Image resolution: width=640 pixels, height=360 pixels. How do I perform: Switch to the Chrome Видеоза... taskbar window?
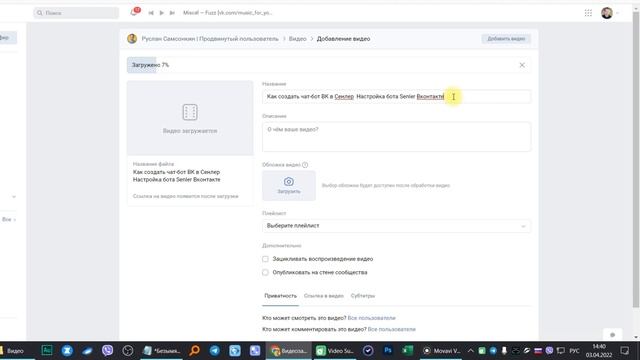tap(289, 351)
